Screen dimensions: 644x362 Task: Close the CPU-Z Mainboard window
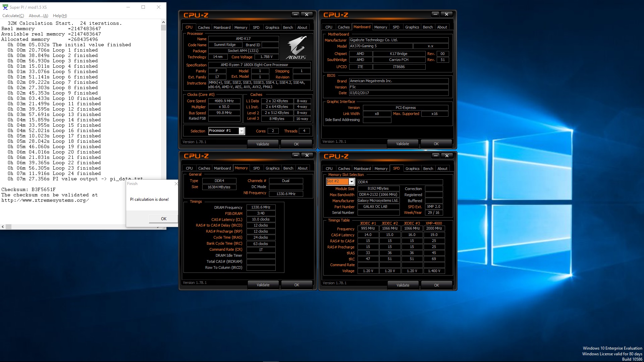click(x=446, y=14)
